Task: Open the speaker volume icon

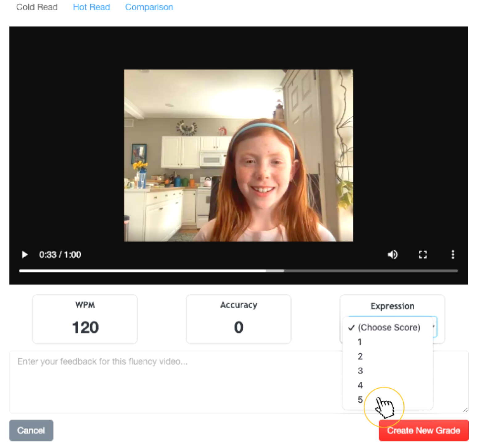Action: click(392, 255)
